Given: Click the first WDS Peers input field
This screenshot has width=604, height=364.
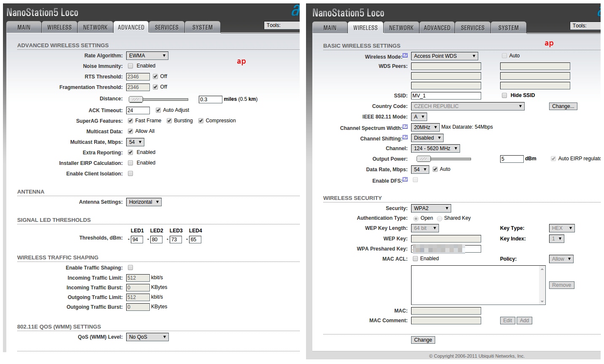Looking at the screenshot, I should 446,66.
